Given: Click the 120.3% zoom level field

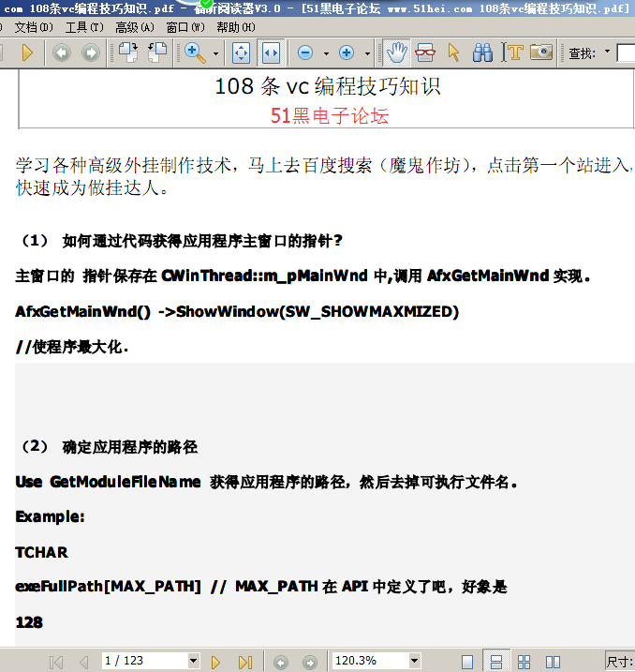Looking at the screenshot, I should 370,661.
